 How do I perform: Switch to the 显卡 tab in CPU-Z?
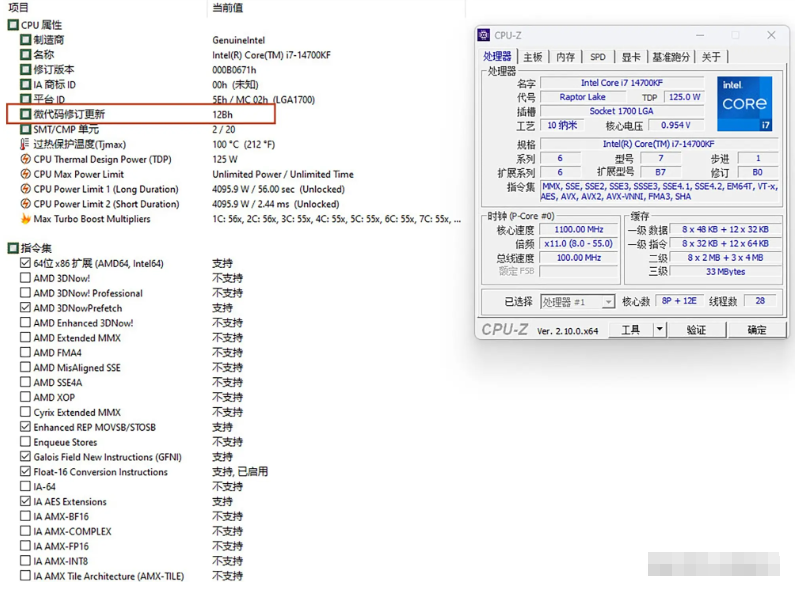pos(631,57)
